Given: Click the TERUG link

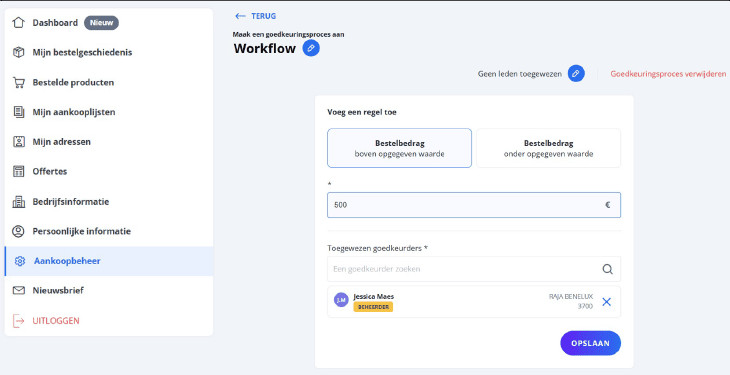Looking at the screenshot, I should point(264,16).
